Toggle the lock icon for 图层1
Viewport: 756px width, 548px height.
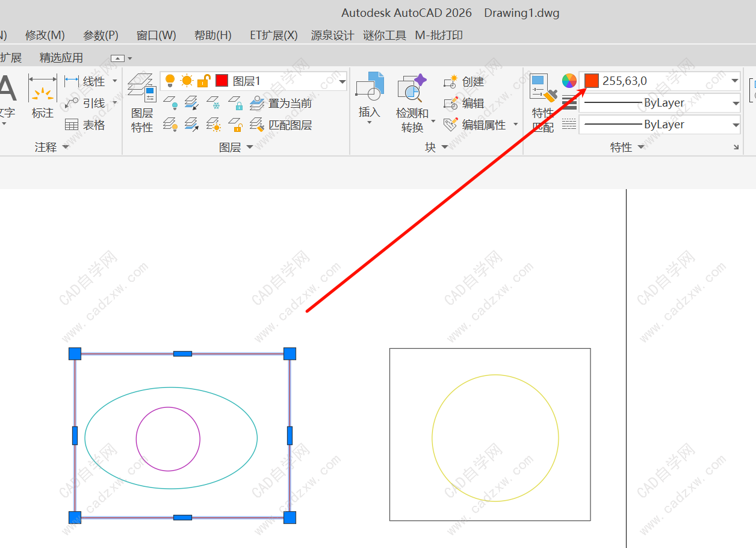click(x=204, y=81)
